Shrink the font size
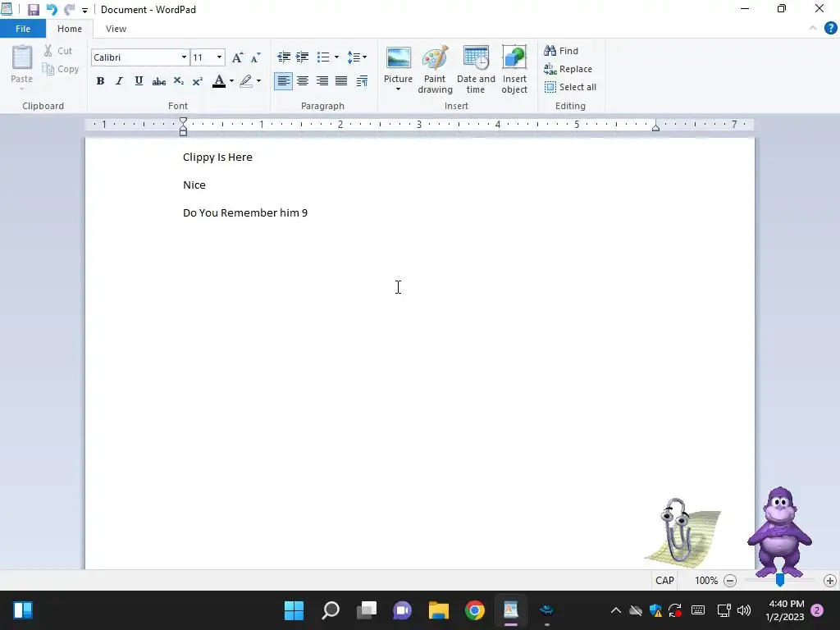The height and width of the screenshot is (630, 840). tap(256, 57)
